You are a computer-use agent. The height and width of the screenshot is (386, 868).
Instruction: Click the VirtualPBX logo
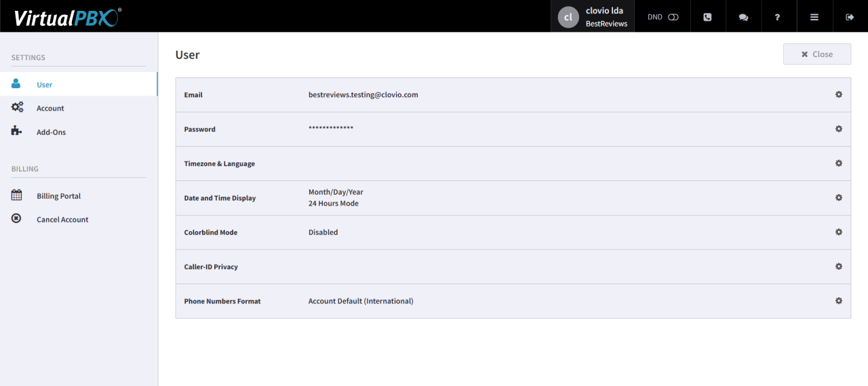(x=67, y=17)
